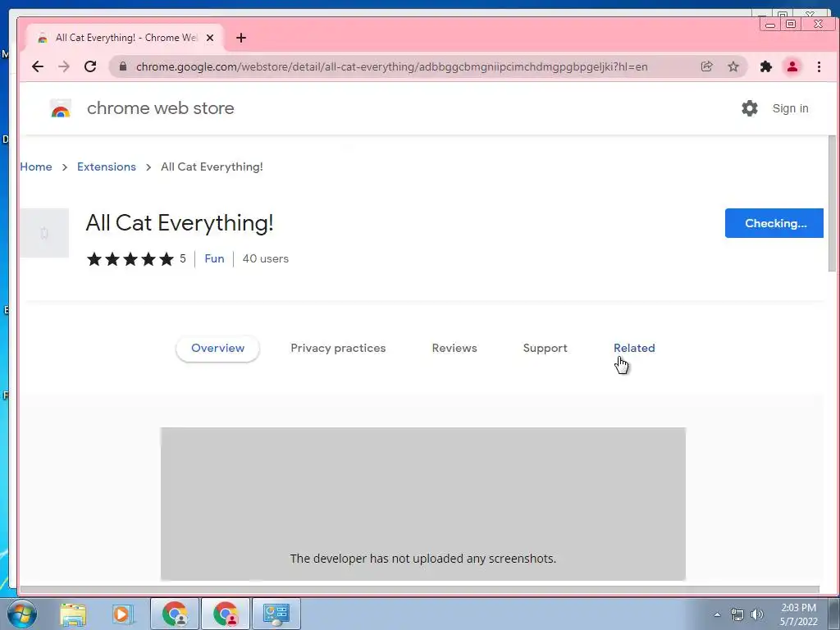Click the vertical page scrollbar
The image size is (840, 630).
(833, 203)
